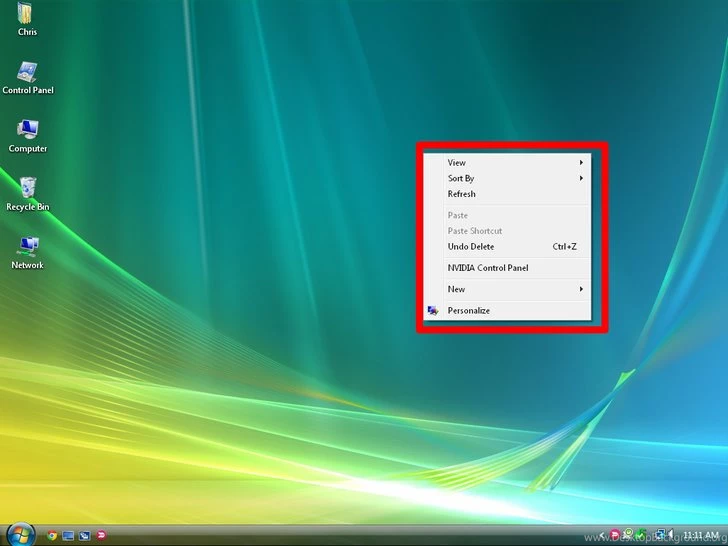Open the Chris user folder icon
Screen dimensions: 728x546
tap(27, 19)
